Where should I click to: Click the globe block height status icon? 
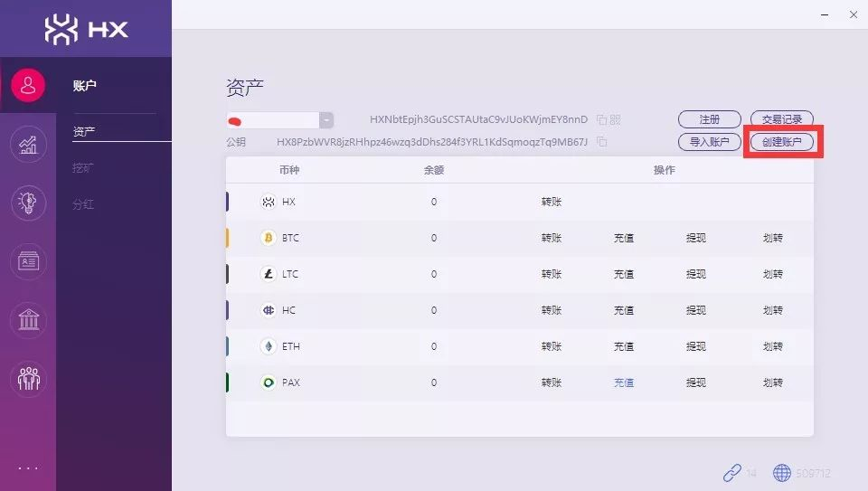[781, 473]
